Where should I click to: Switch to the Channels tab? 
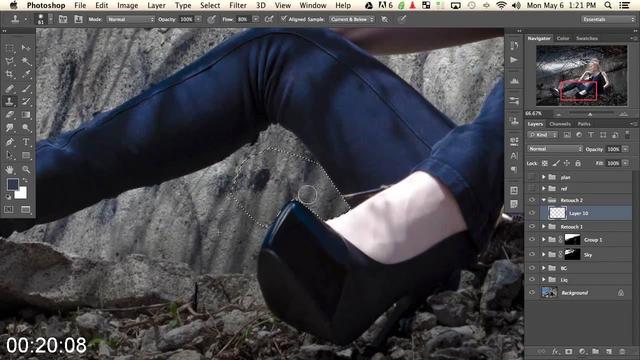[560, 124]
